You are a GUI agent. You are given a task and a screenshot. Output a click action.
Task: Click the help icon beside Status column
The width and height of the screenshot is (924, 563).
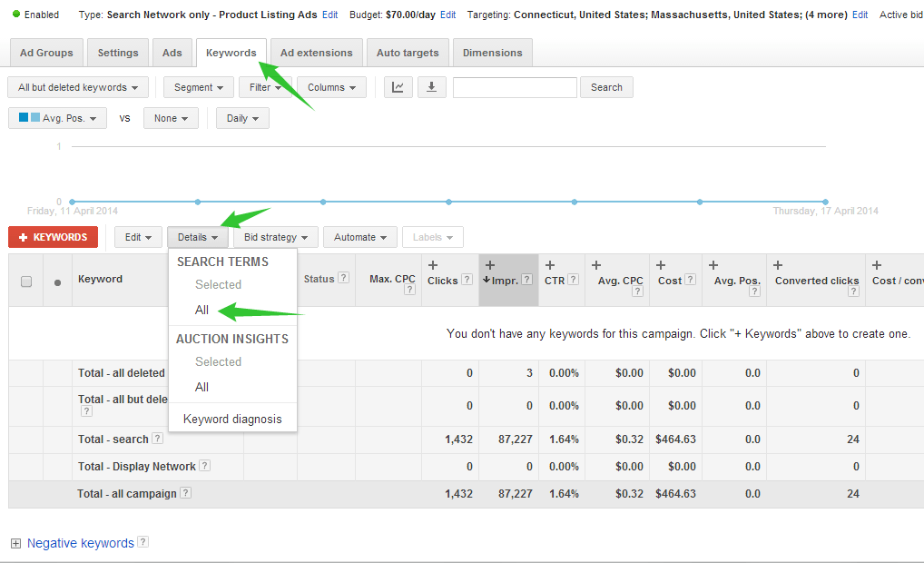pos(344,278)
